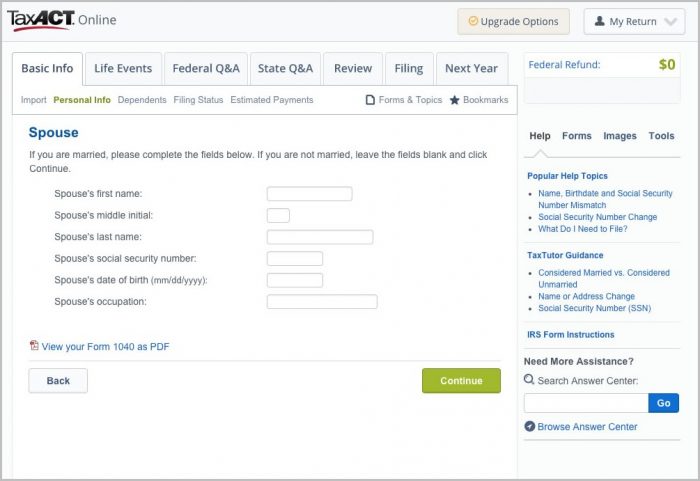Open Name, Birthdate and Social Security Mismatch topic
The width and height of the screenshot is (700, 481).
[x=605, y=199]
